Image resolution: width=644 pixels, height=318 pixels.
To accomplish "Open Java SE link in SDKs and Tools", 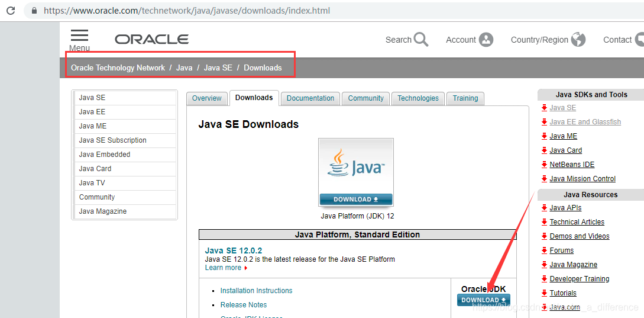I will tap(562, 108).
